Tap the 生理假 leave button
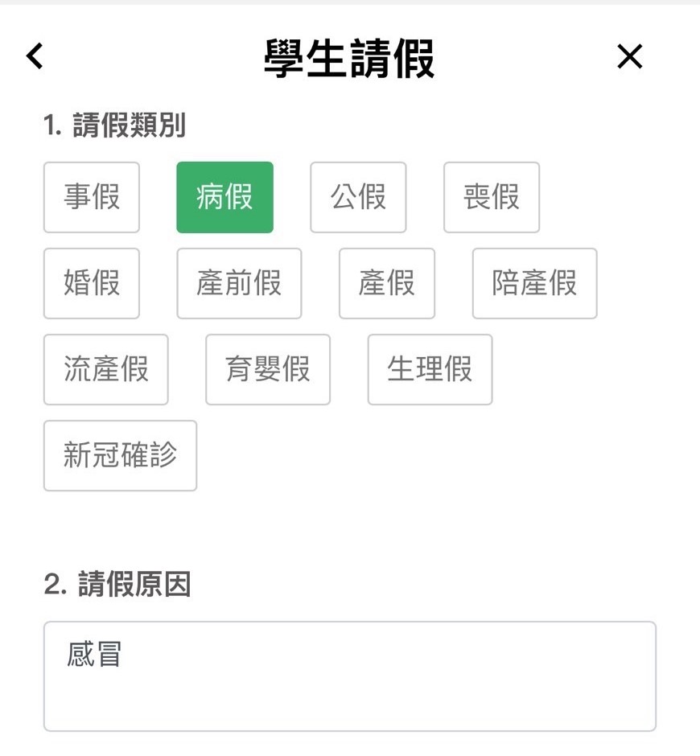 click(x=430, y=369)
